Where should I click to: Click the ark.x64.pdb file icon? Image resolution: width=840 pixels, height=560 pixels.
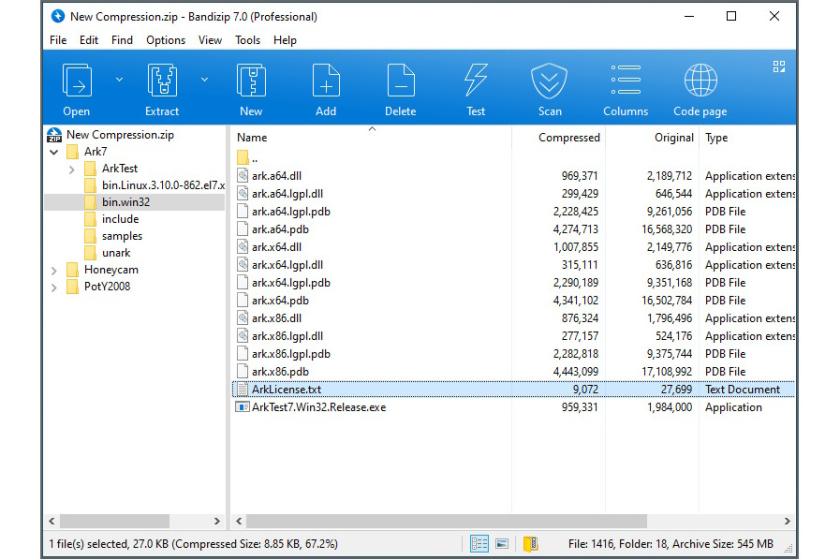243,301
